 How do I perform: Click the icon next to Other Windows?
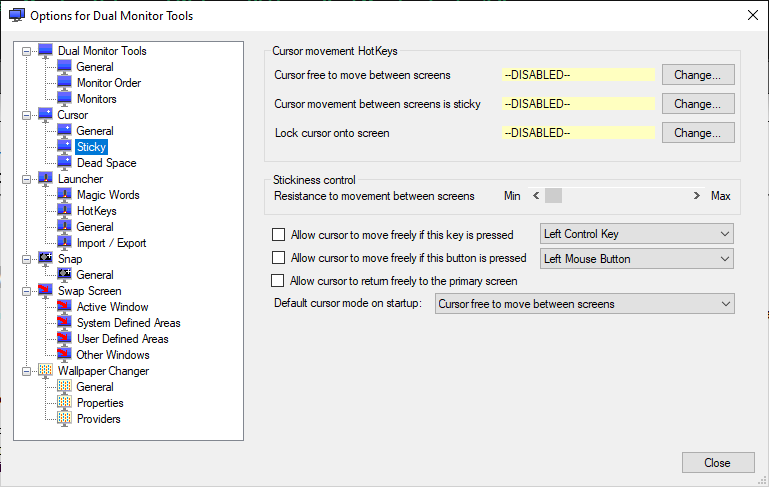pyautogui.click(x=64, y=355)
